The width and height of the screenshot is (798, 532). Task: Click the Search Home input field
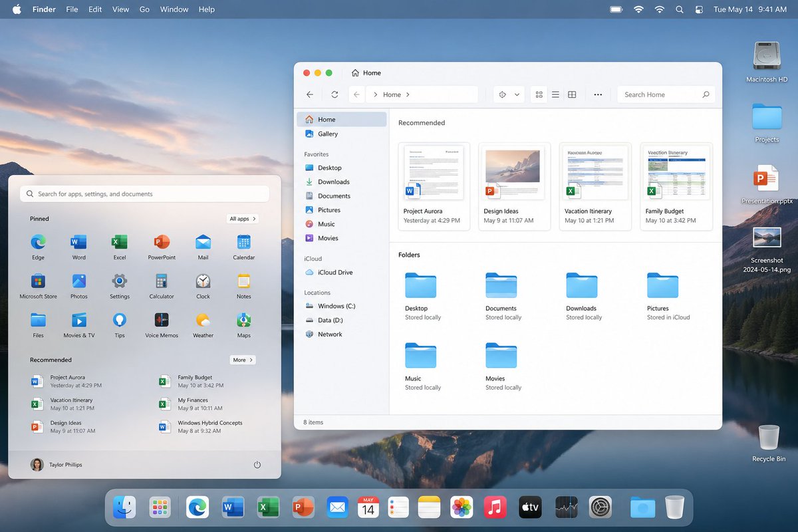[666, 94]
